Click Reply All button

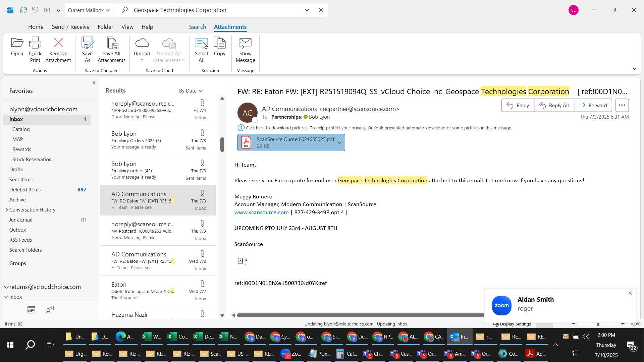click(x=554, y=105)
